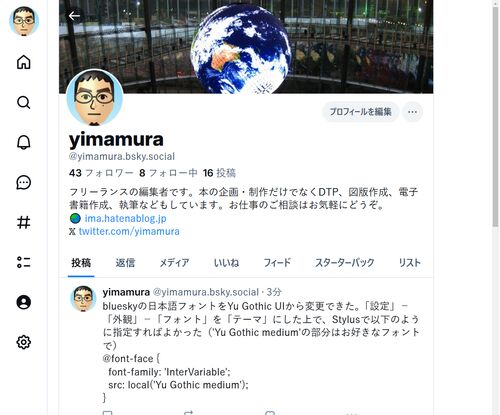Image resolution: width=500 pixels, height=415 pixels.
Task: Switch to the スターターパック tab
Action: pos(345,263)
